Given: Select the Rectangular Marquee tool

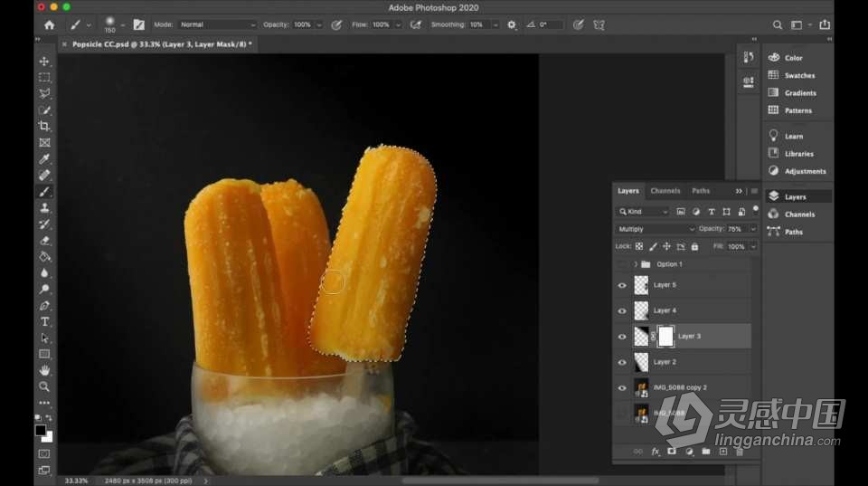Looking at the screenshot, I should (x=44, y=78).
